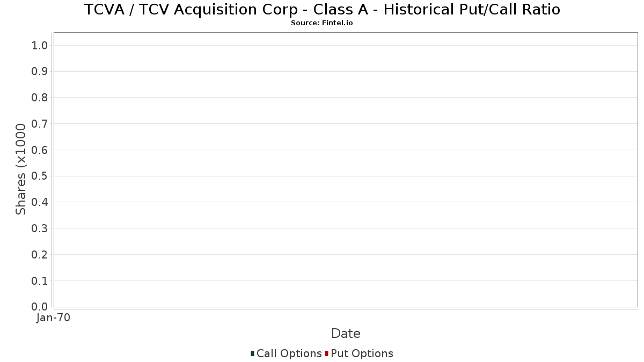Click the 0.5 y-axis tick label

pyautogui.click(x=40, y=176)
